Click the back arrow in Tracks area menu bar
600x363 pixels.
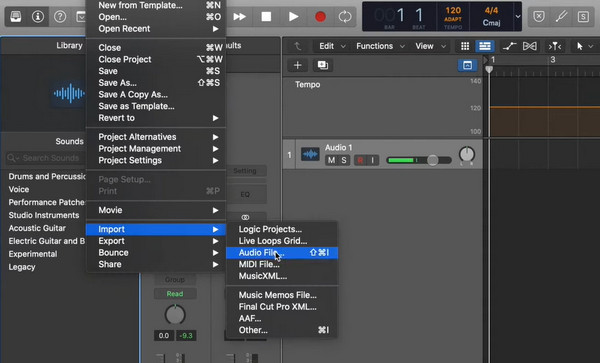click(297, 46)
